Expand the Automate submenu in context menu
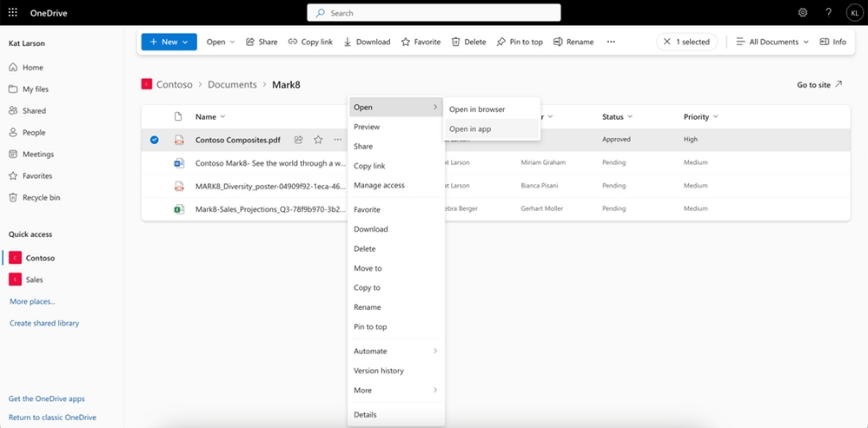Image resolution: width=868 pixels, height=428 pixels. tap(395, 351)
